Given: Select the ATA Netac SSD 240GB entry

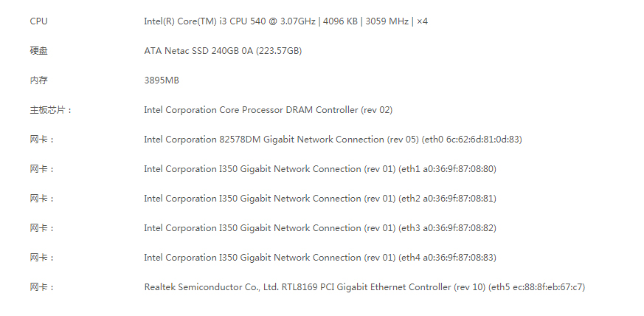Looking at the screenshot, I should click(222, 51).
